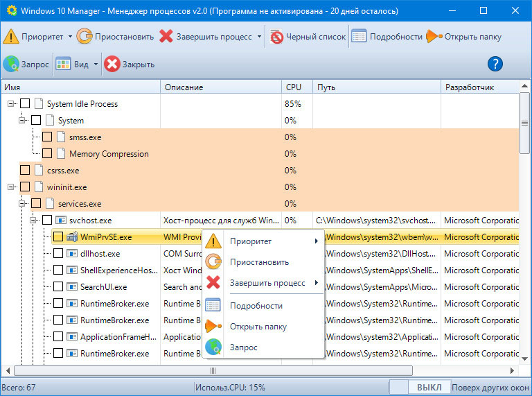Click the SearchUI.exe process icon
Image resolution: width=532 pixels, height=396 pixels.
(72, 286)
